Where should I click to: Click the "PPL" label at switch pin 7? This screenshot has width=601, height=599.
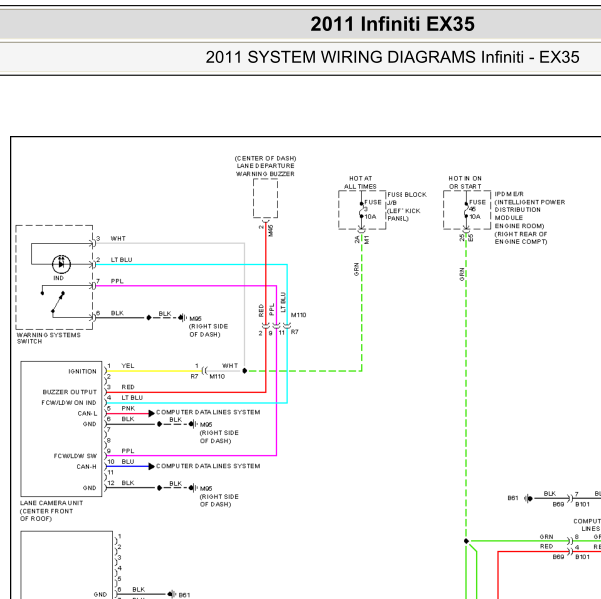click(117, 281)
